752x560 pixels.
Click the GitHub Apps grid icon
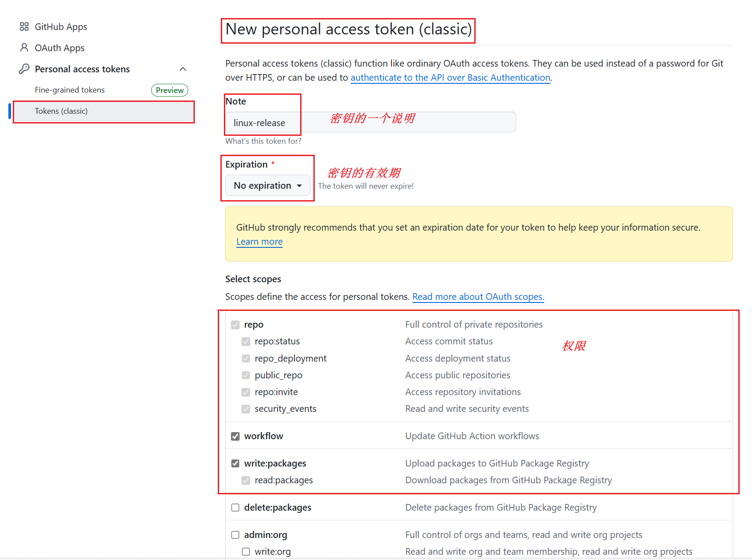24,27
